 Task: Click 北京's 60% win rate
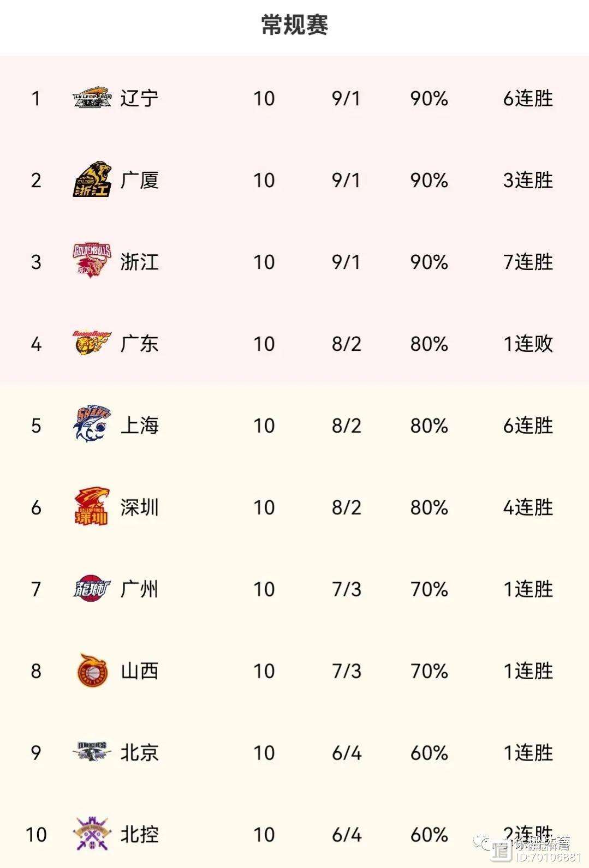point(429,753)
